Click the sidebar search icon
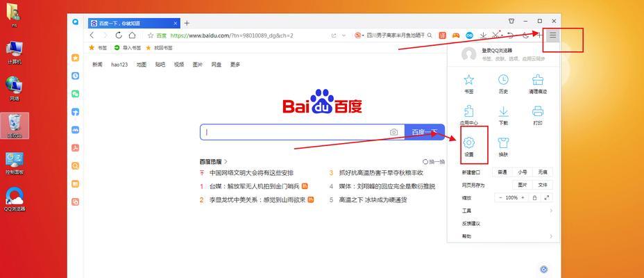This screenshot has width=644, height=278. click(x=75, y=166)
